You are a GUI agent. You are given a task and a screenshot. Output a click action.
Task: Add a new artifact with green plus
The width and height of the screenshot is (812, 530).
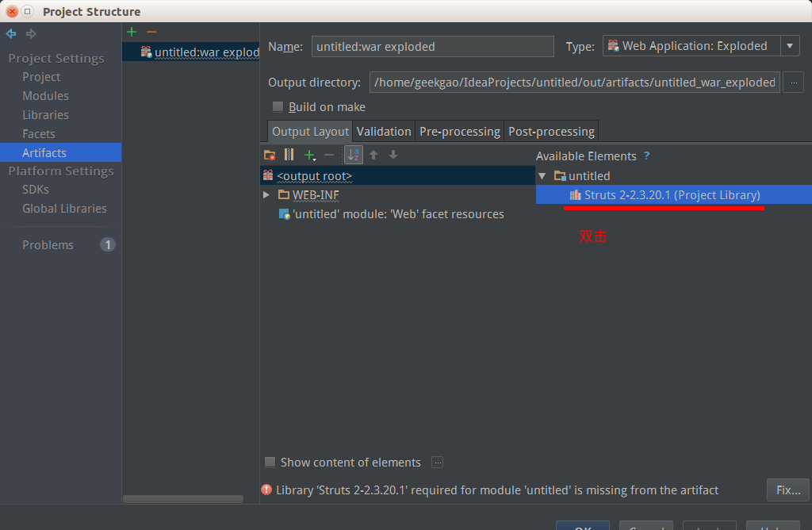(x=132, y=32)
